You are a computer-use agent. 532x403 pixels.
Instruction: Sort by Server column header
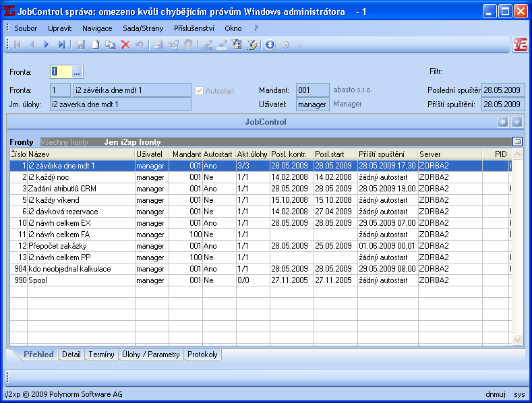450,154
